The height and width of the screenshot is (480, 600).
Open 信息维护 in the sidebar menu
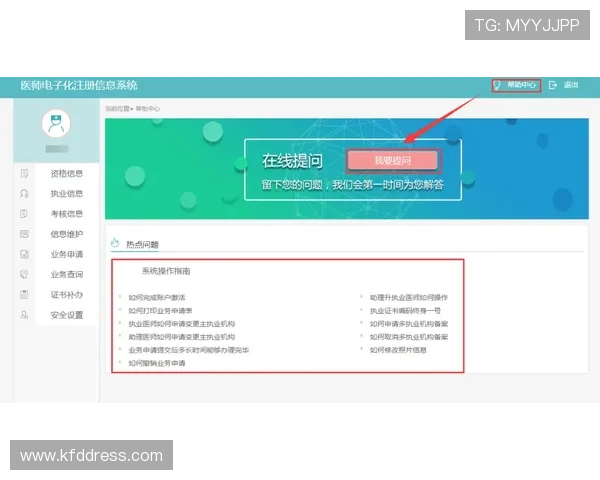click(x=67, y=234)
